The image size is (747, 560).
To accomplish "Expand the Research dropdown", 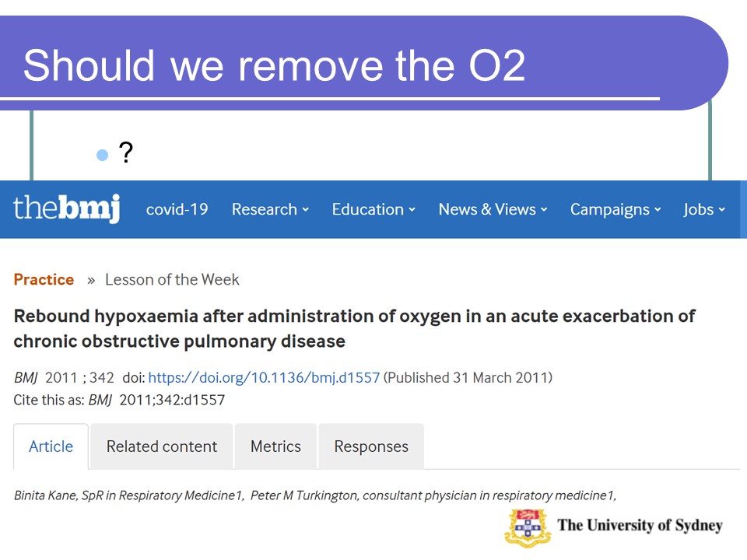I will coord(270,209).
